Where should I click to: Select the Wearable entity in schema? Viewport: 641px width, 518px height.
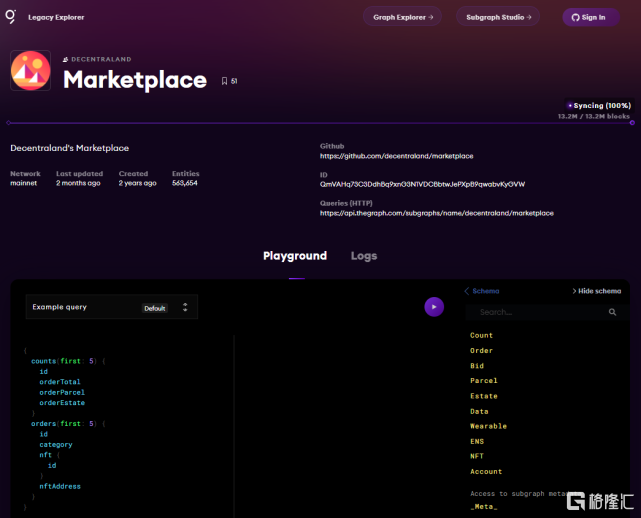point(488,426)
